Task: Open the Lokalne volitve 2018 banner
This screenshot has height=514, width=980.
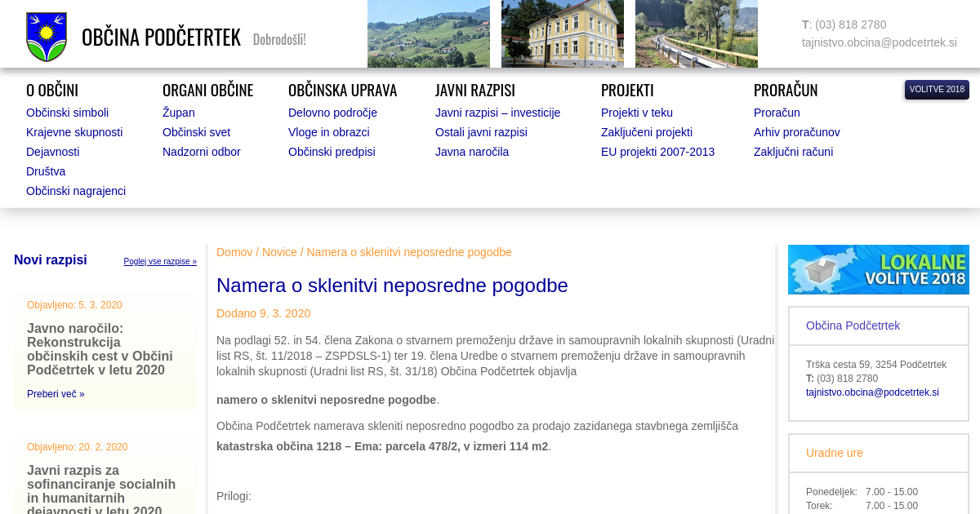Action: click(x=878, y=269)
